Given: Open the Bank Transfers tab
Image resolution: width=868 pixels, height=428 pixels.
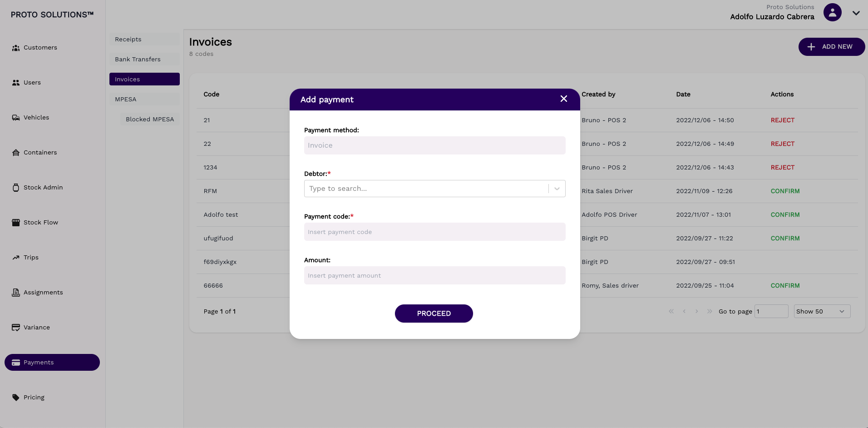Looking at the screenshot, I should click(144, 60).
